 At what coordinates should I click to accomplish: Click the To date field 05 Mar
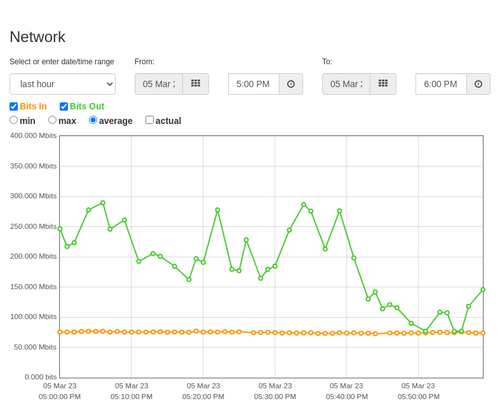346,84
